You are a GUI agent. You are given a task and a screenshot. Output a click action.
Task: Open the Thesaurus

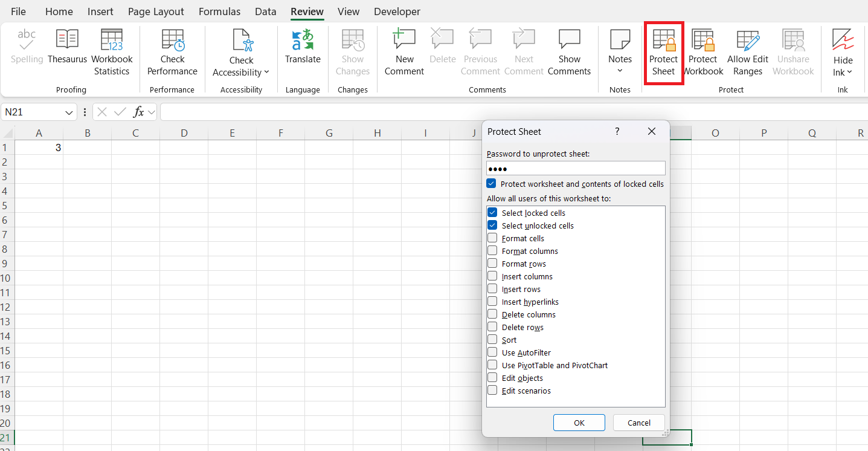tap(67, 47)
